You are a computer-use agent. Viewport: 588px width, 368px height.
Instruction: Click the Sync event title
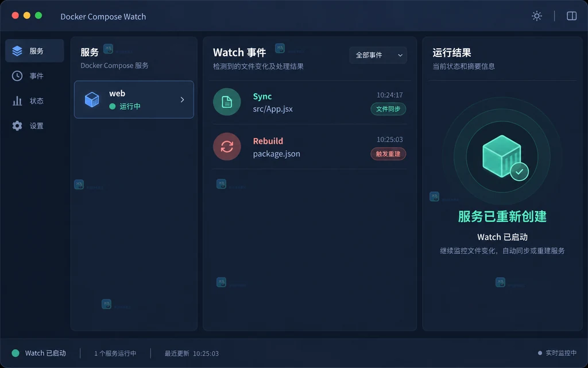coord(262,96)
